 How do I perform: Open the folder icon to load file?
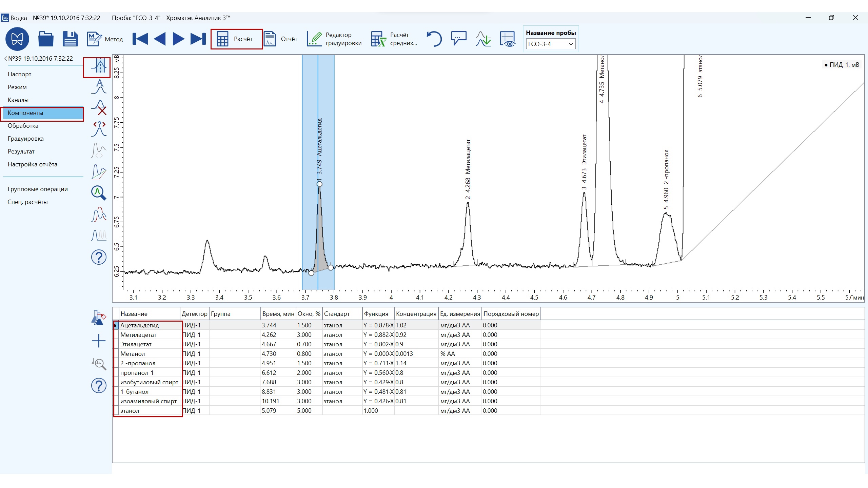(x=46, y=39)
